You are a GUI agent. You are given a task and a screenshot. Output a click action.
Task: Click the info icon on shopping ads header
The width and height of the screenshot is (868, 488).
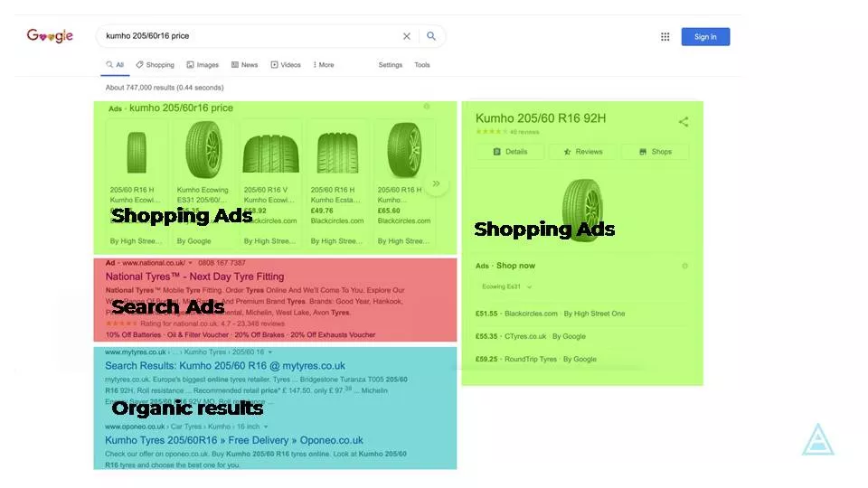[427, 107]
